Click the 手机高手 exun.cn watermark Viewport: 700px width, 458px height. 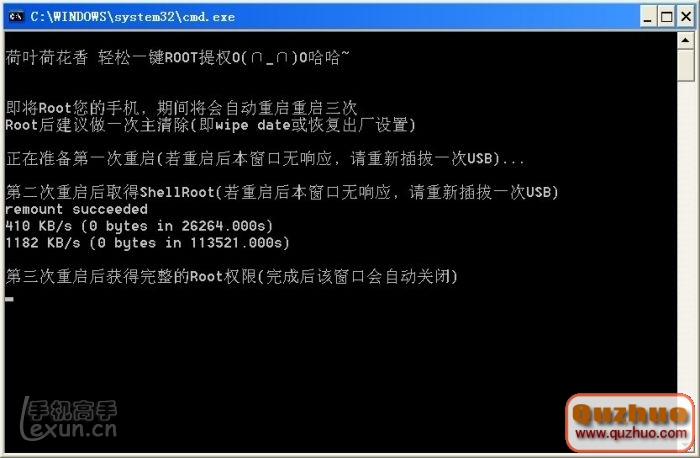pos(69,419)
